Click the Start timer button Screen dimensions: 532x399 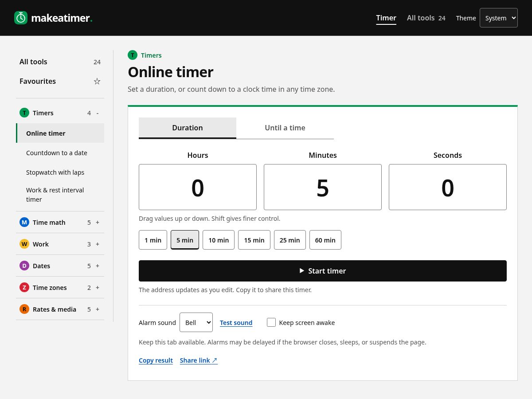click(323, 271)
